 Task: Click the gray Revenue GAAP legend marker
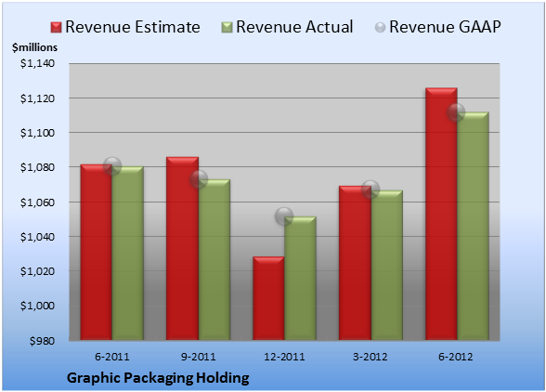381,28
